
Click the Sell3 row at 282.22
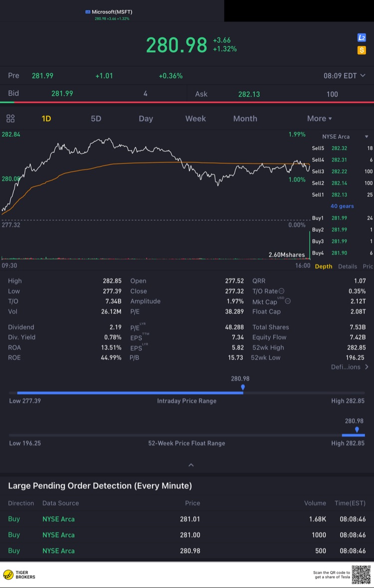point(342,171)
